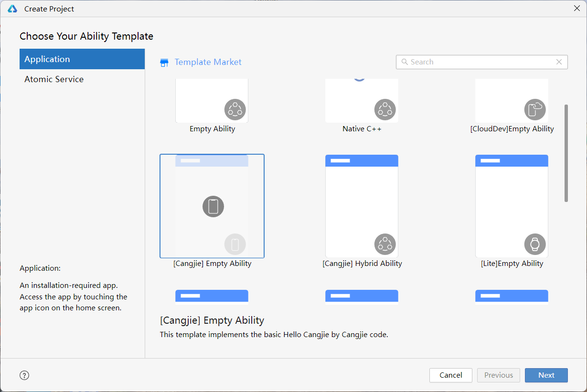Select the Atomic Service category
The image size is (587, 392).
82,79
